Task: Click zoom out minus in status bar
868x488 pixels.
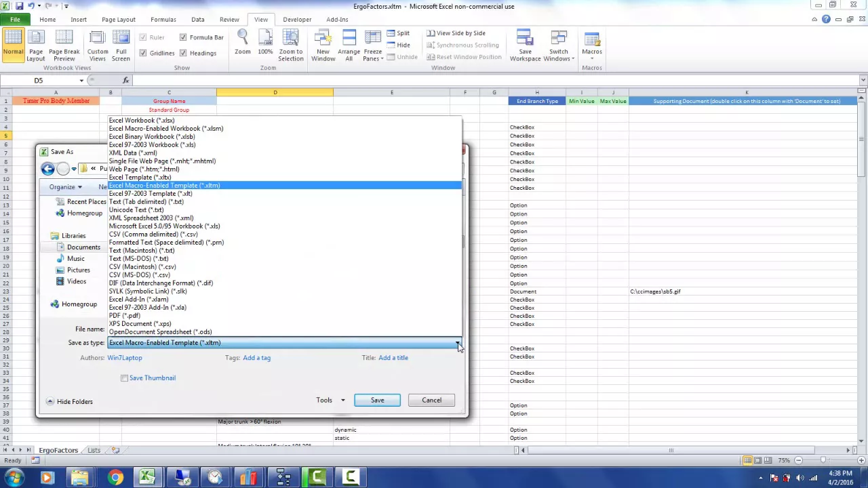Action: pyautogui.click(x=798, y=460)
